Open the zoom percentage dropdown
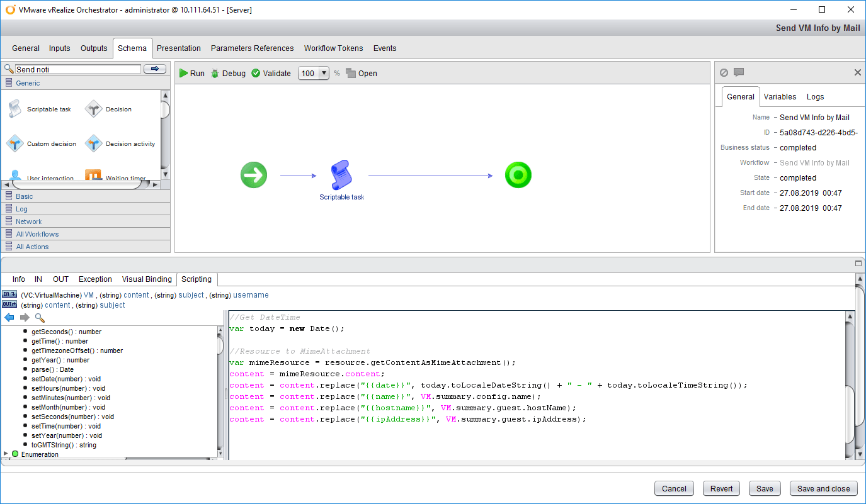866x504 pixels. [324, 74]
